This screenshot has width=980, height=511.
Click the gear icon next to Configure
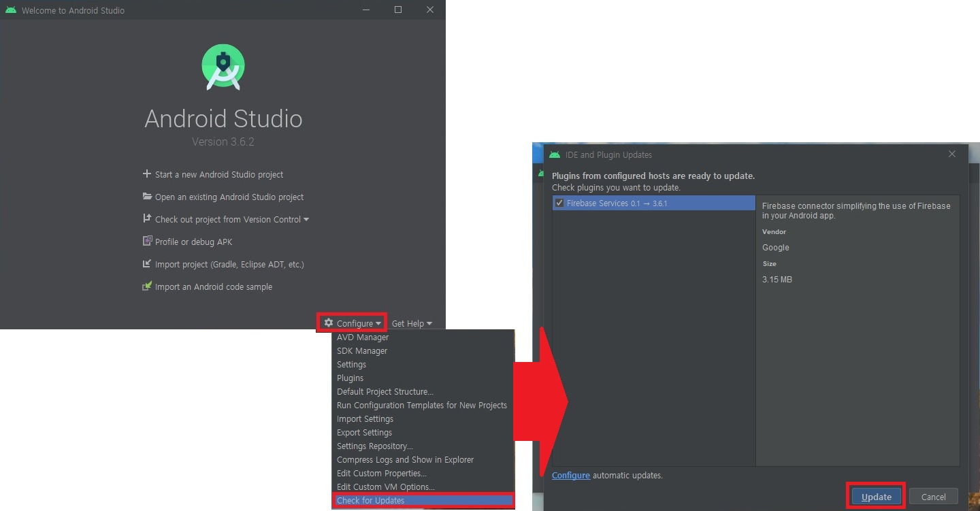point(329,323)
